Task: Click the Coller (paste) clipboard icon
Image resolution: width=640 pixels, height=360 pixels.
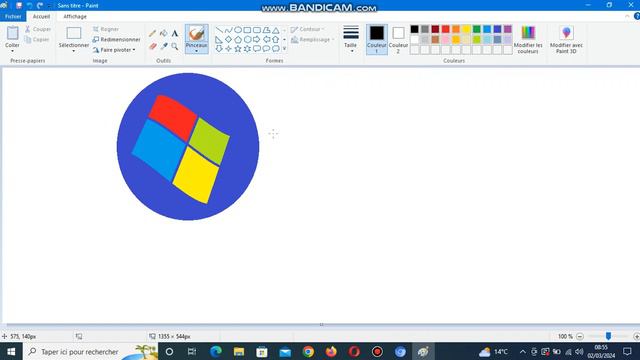Action: click(13, 33)
